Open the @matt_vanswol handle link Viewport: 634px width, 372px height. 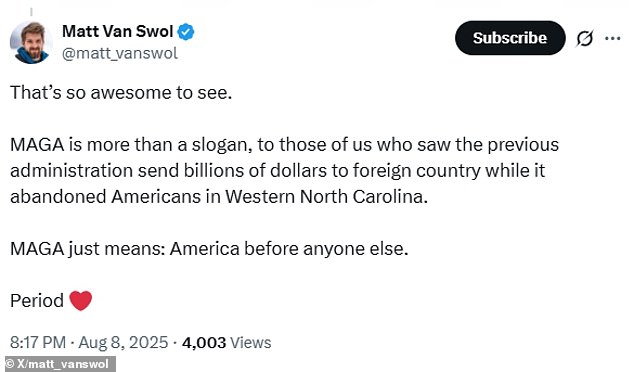[x=120, y=53]
